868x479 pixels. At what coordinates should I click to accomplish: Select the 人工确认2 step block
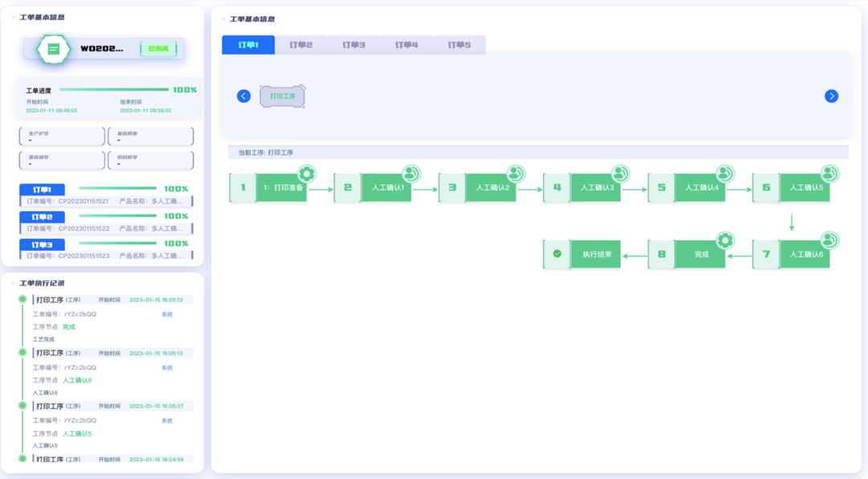(491, 188)
